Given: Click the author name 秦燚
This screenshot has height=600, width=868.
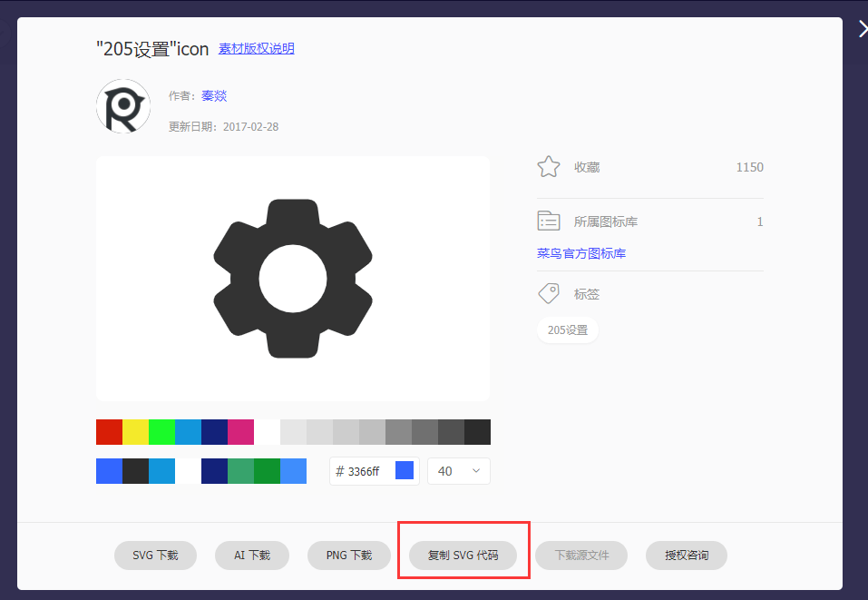Looking at the screenshot, I should 214,95.
